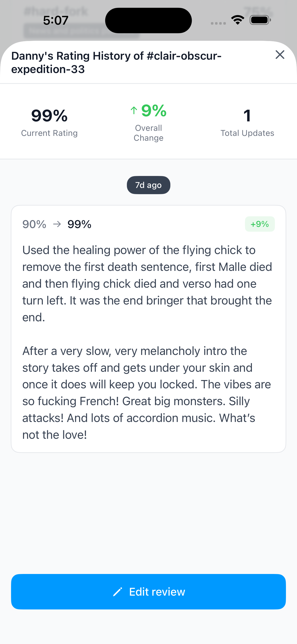Viewport: 297px width, 644px height.
Task: Click the pencil icon in Edit review
Action: [x=117, y=592]
